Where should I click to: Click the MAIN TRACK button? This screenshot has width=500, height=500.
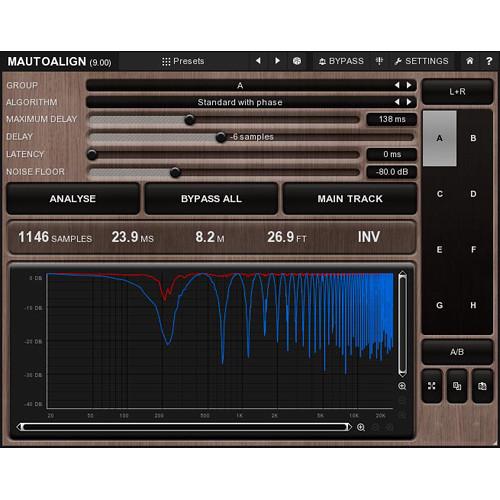(350, 199)
